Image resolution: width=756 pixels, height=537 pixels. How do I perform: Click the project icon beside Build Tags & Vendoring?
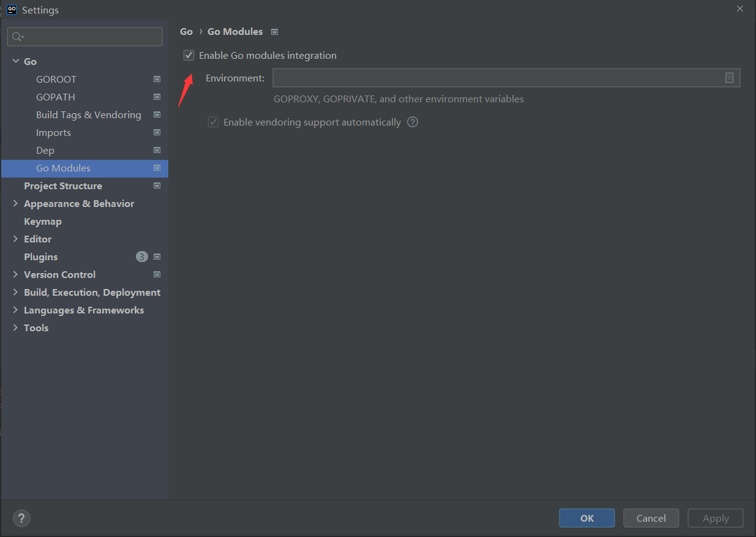(x=157, y=115)
